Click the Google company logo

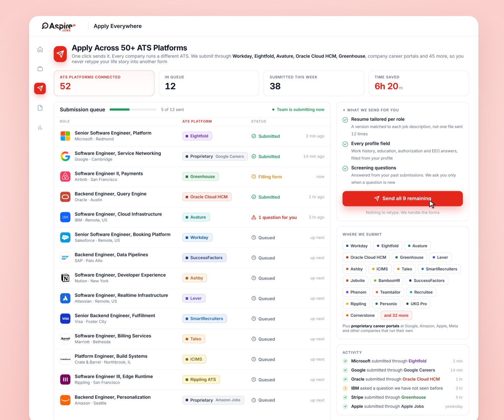click(x=65, y=156)
